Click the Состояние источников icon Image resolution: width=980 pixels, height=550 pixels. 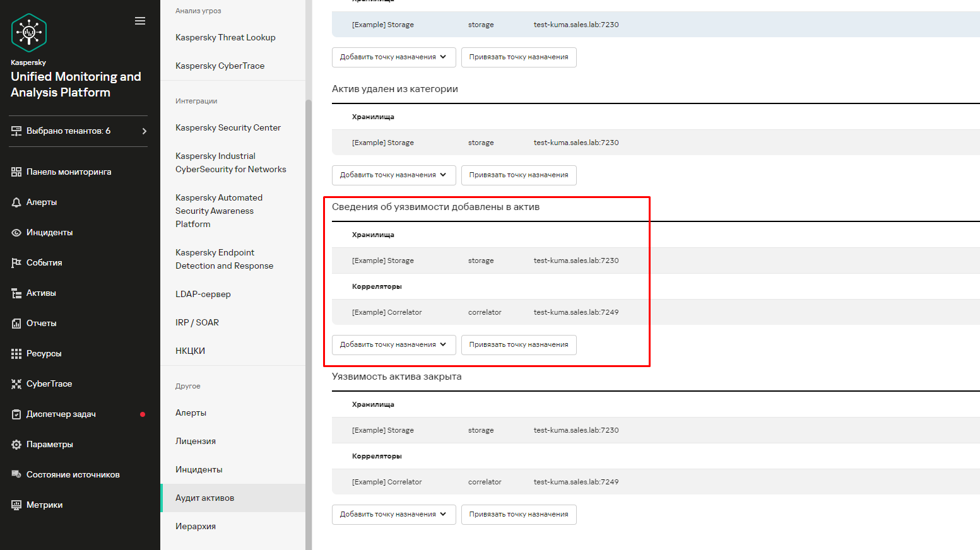(16, 474)
